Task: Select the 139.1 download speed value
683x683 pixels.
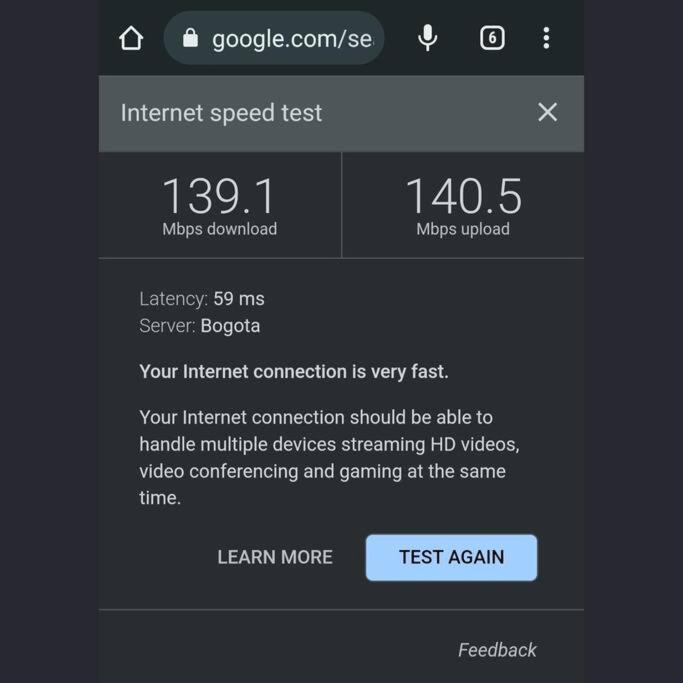Action: (219, 196)
